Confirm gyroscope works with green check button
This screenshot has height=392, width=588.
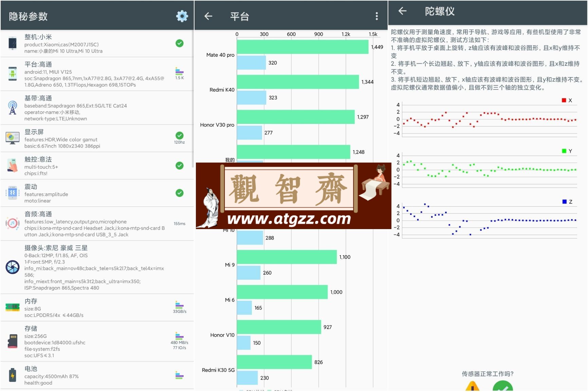(502, 386)
